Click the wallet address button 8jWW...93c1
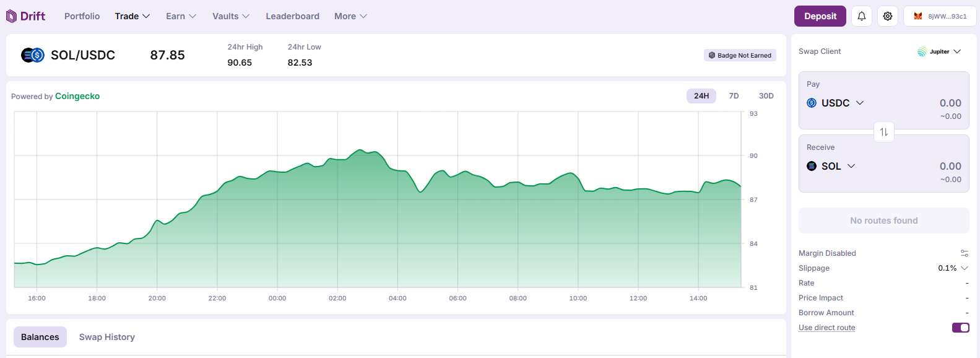 pyautogui.click(x=940, y=16)
